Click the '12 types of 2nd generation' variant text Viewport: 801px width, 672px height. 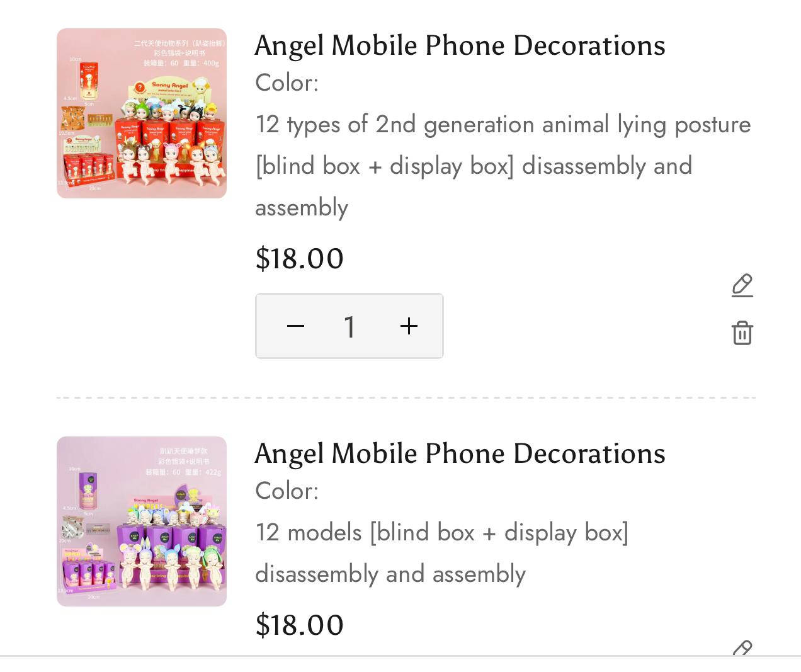[x=503, y=124]
